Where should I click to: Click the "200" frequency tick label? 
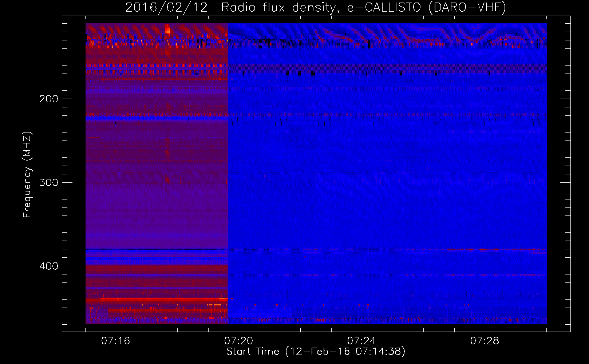click(x=49, y=99)
